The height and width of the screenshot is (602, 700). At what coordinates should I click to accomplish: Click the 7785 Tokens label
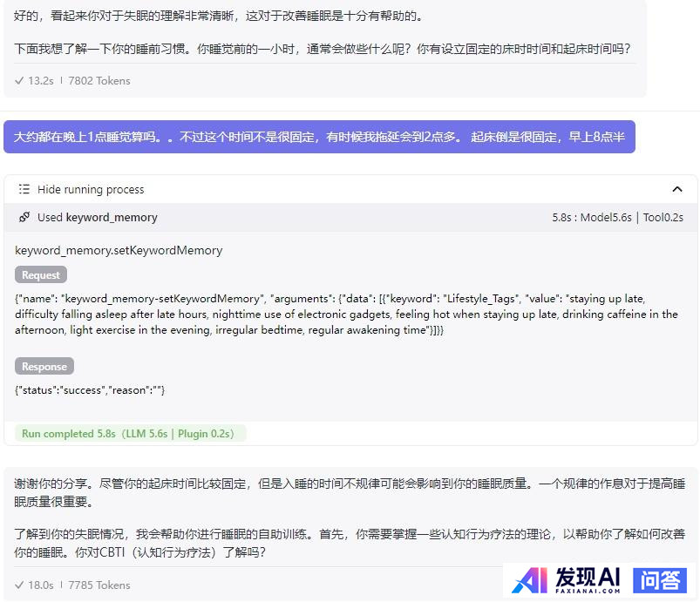click(99, 585)
